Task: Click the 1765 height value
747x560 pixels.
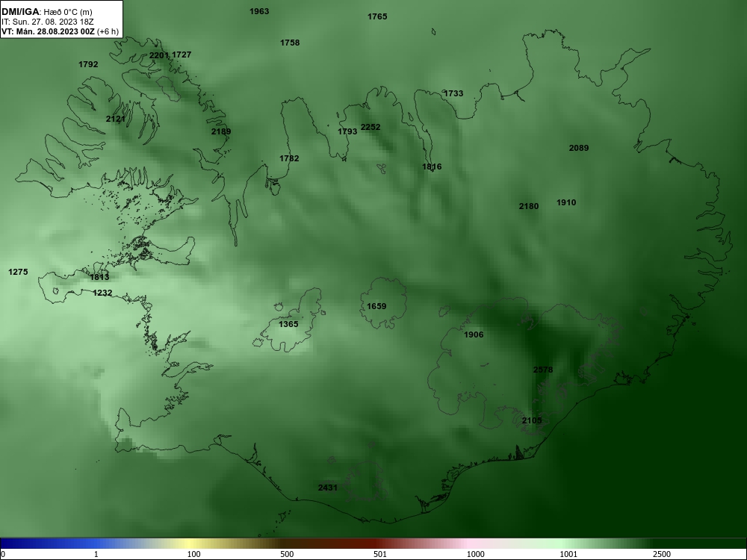Action: coord(377,16)
